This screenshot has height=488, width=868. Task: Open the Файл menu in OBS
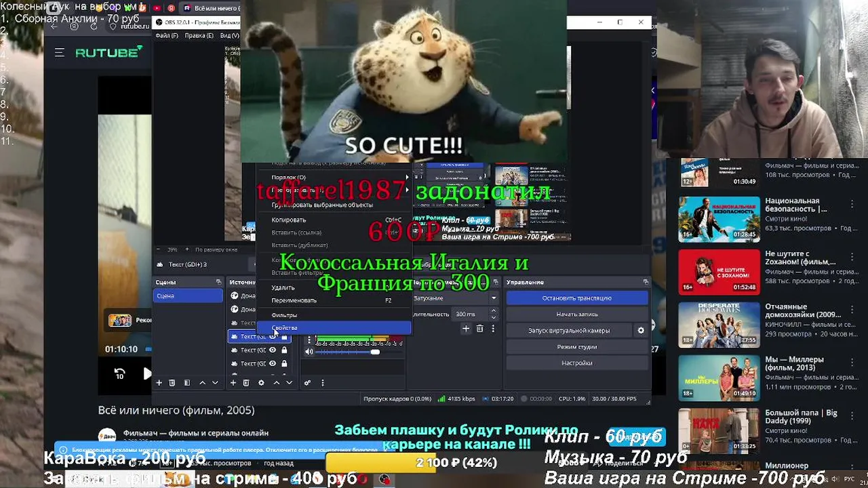(167, 35)
